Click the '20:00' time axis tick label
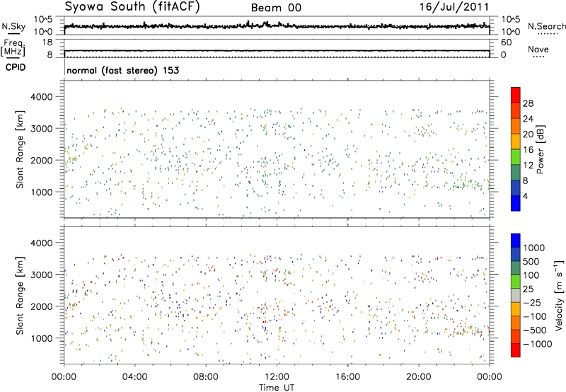The image size is (566, 392). point(418,377)
